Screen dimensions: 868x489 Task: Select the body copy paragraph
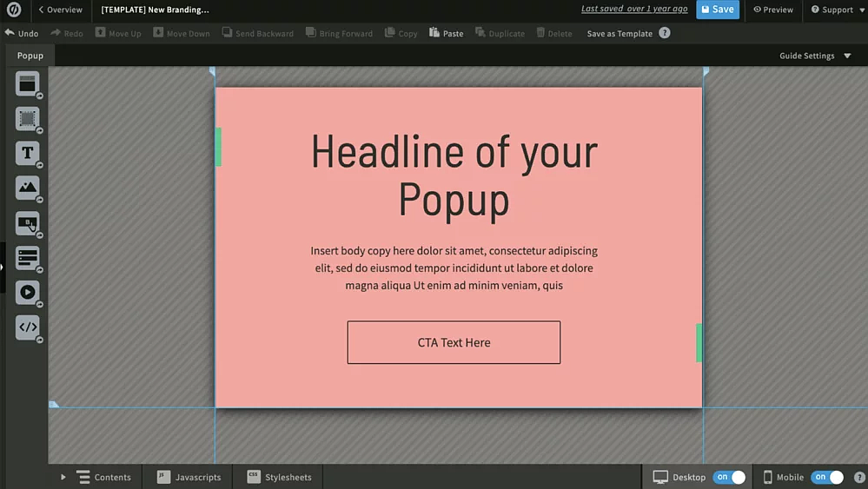(x=454, y=268)
